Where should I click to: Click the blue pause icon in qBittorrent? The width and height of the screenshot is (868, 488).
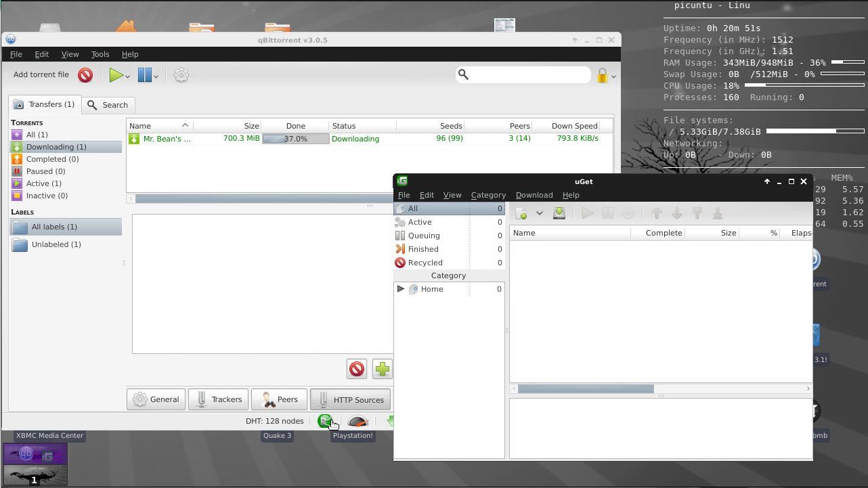(x=144, y=75)
